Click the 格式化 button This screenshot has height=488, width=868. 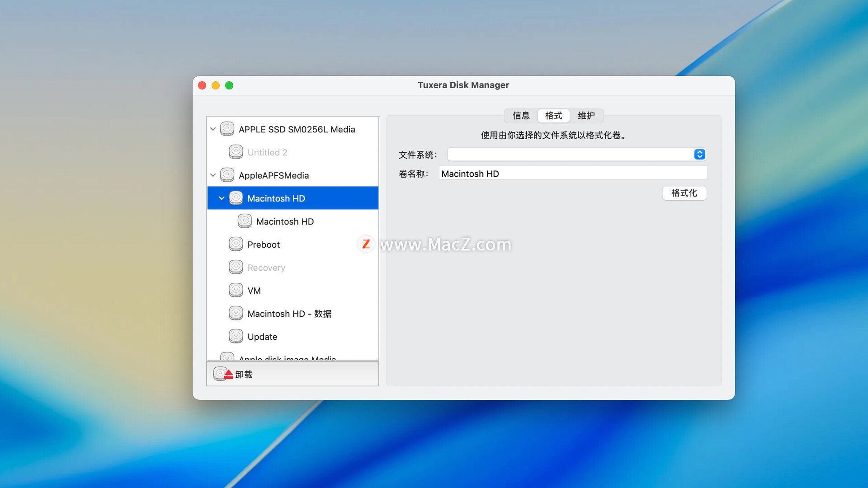coord(684,193)
